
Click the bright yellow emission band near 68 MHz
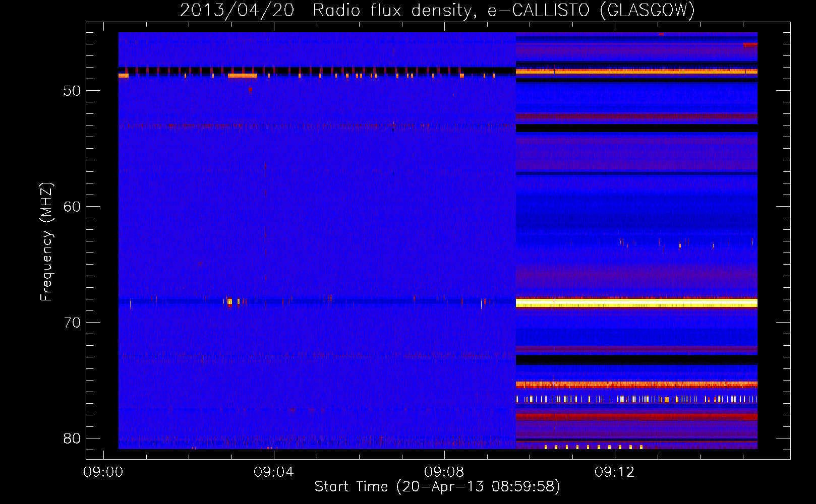(x=636, y=303)
